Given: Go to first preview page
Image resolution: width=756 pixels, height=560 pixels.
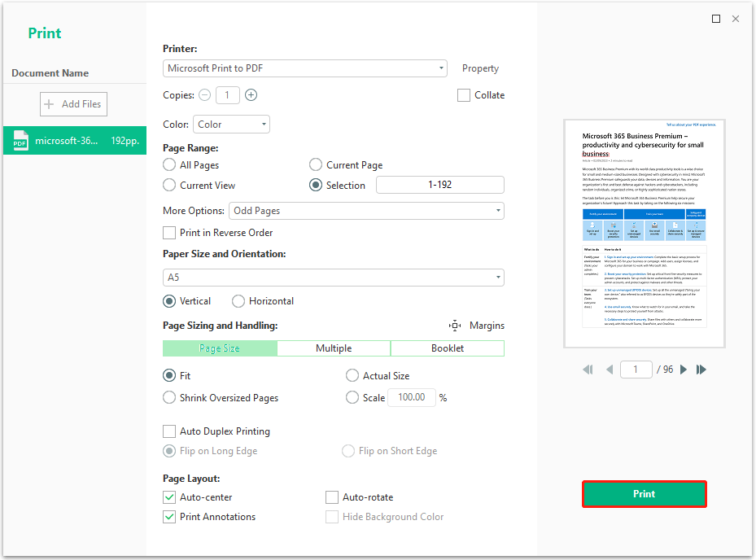Looking at the screenshot, I should (x=588, y=370).
